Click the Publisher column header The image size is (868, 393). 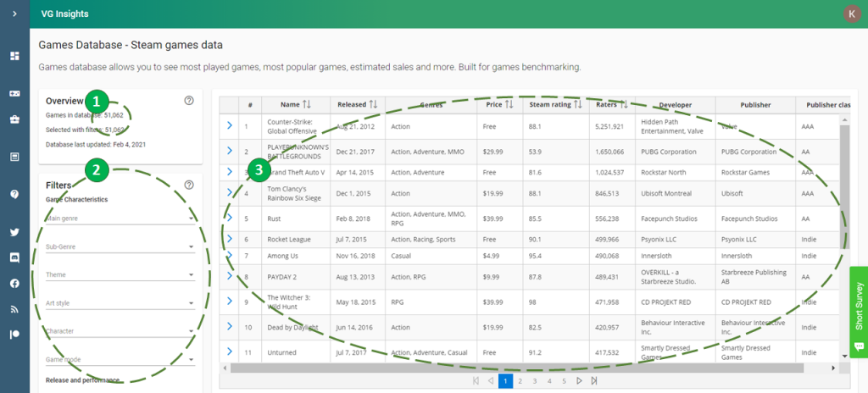point(755,105)
